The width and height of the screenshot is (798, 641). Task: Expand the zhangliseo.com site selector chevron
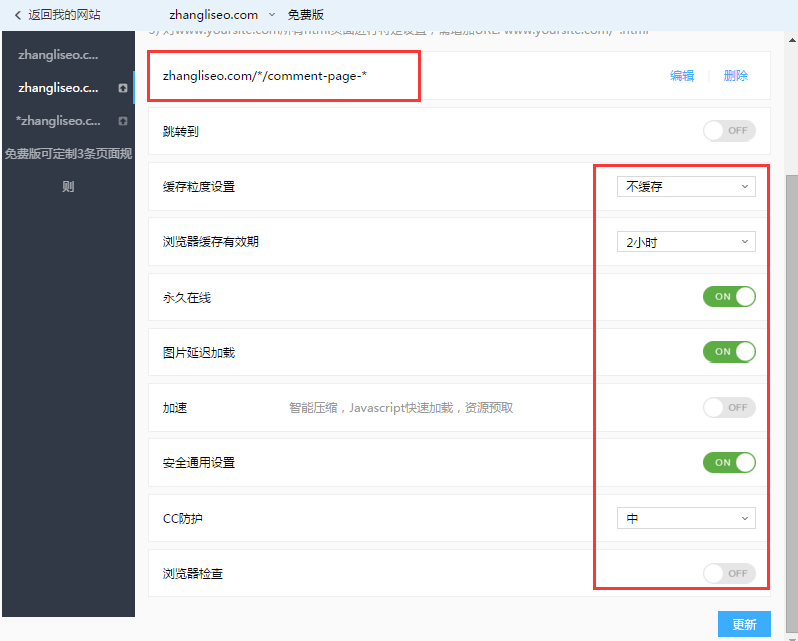272,15
